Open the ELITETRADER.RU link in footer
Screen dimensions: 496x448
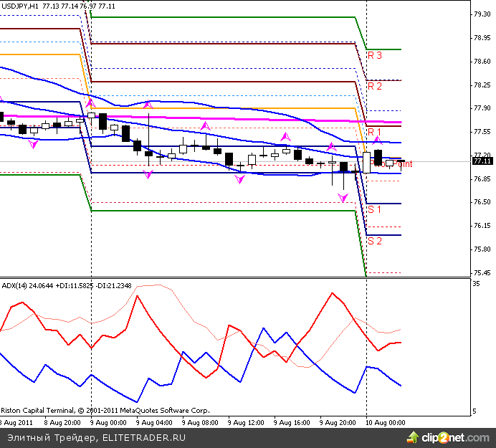pyautogui.click(x=144, y=437)
